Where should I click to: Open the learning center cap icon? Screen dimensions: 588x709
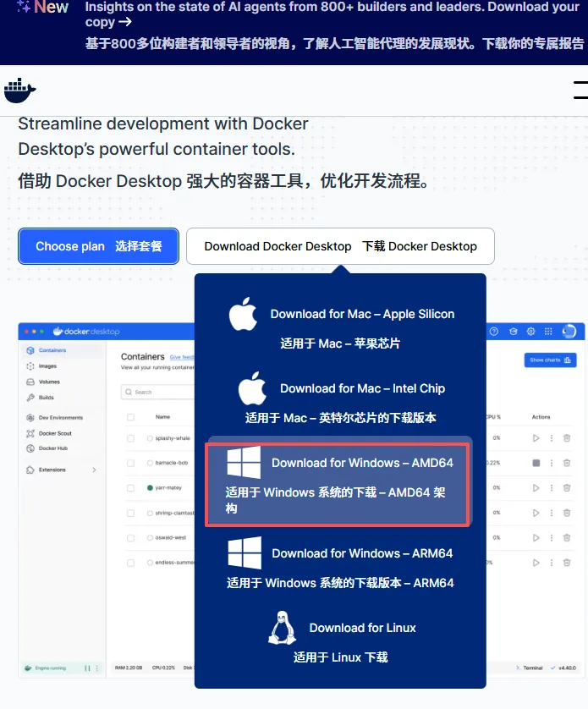[x=513, y=332]
